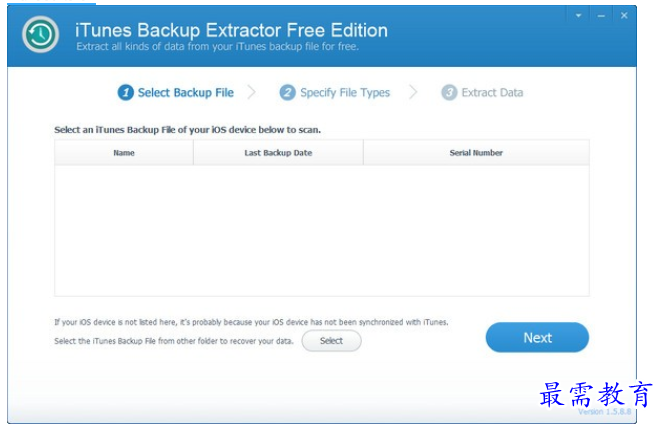Sort by the Name column header
661x426 pixels.
(x=124, y=153)
